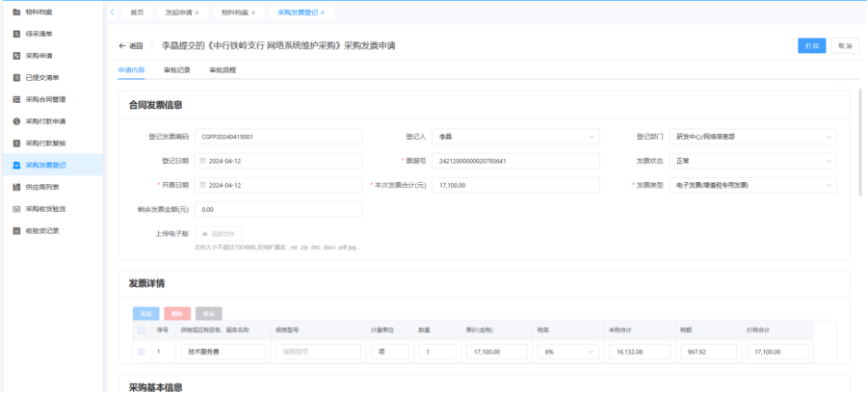The height and width of the screenshot is (393, 868).
Task: Open the 登记日期 calendar date picker
Action: [203, 160]
